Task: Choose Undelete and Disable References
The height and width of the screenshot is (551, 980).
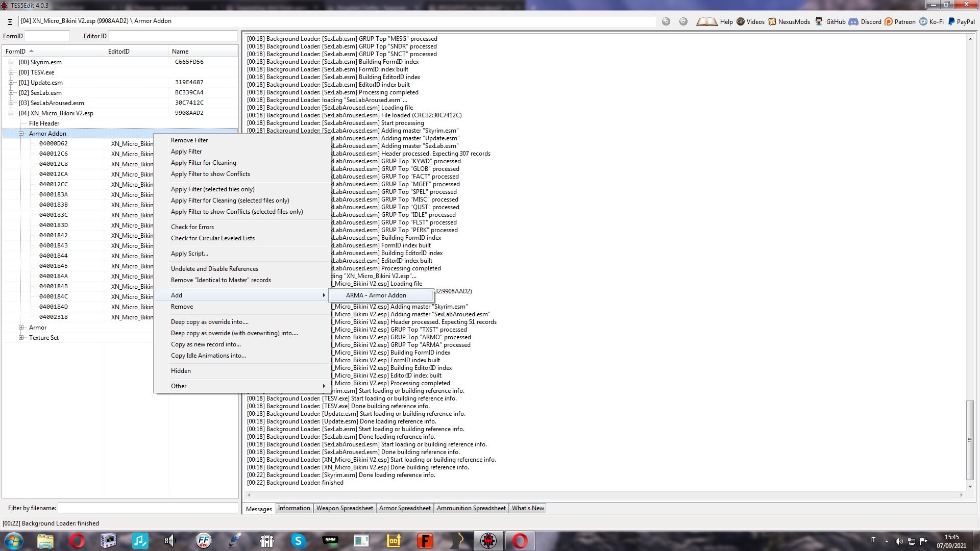Action: pos(242,269)
